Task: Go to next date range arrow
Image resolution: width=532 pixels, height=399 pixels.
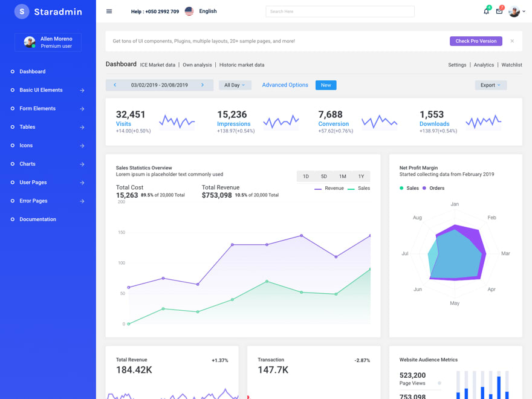Action: [203, 85]
